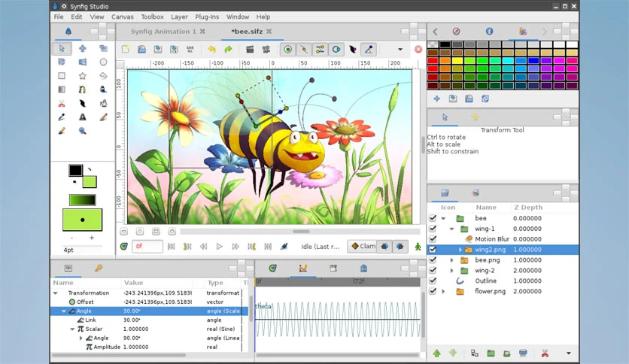This screenshot has height=364, width=629.
Task: Open the Render settings clapperboard icon
Action: coord(250,50)
